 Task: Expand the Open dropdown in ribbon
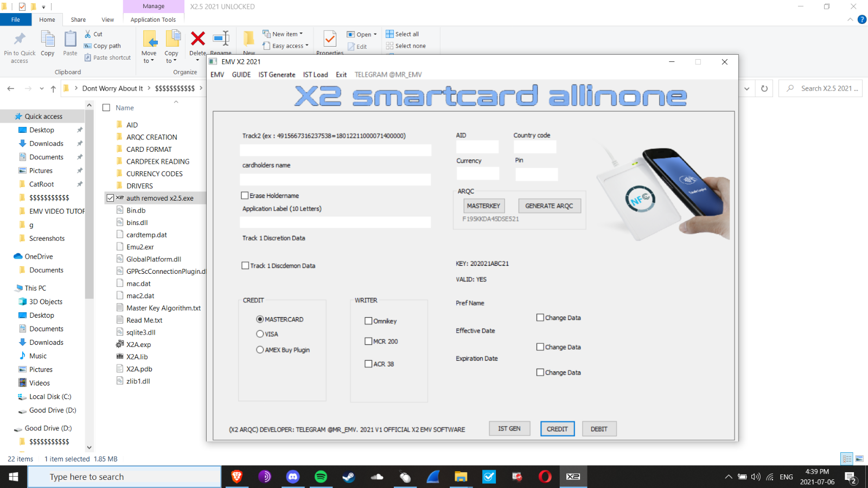[x=375, y=34]
